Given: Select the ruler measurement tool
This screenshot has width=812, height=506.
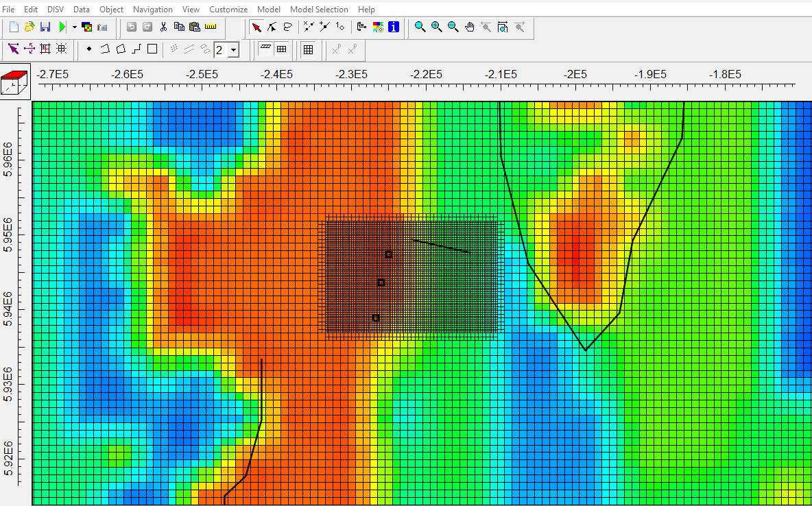Looking at the screenshot, I should (211, 27).
